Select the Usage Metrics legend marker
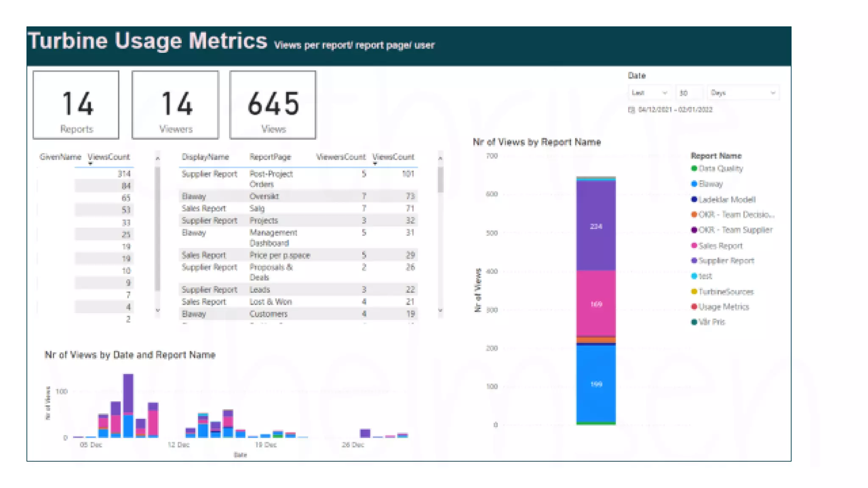The image size is (868, 488). [694, 307]
